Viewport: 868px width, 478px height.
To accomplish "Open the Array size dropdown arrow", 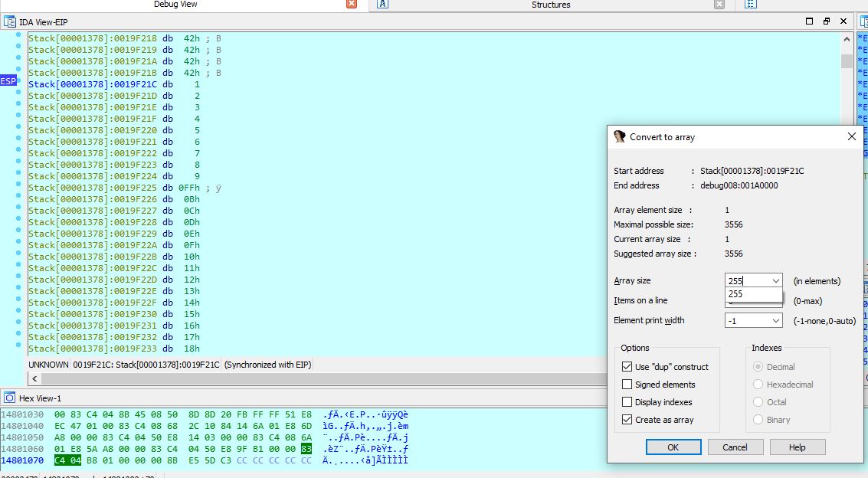I will coord(775,281).
